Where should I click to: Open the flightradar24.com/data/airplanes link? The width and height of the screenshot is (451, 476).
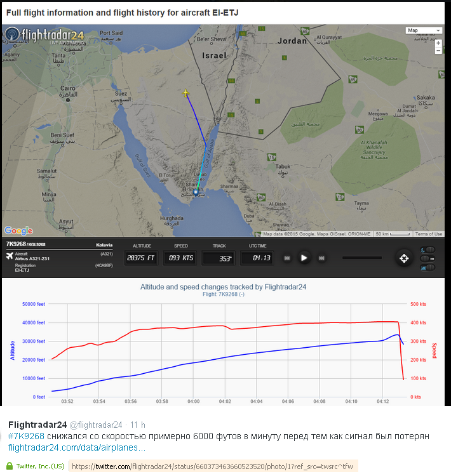pos(76,448)
